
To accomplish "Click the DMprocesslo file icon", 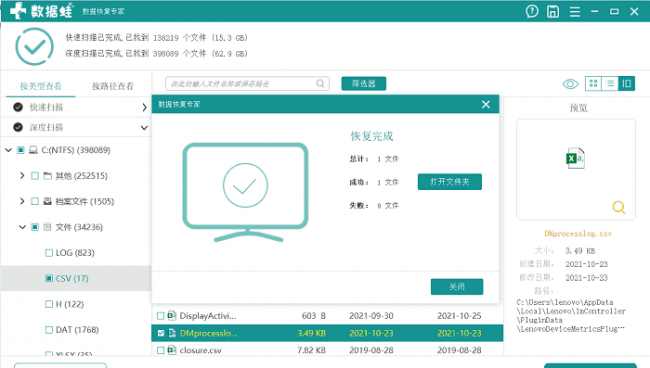I will [172, 333].
